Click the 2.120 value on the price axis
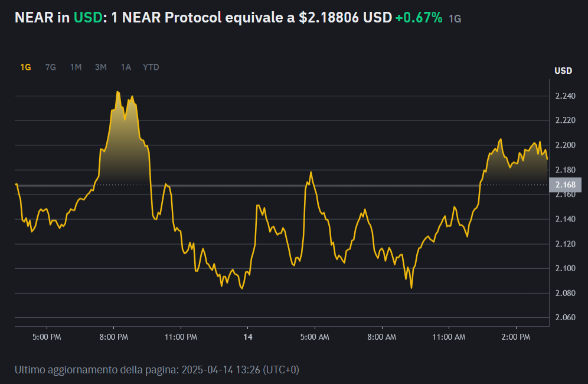This screenshot has height=384, width=588. point(565,244)
